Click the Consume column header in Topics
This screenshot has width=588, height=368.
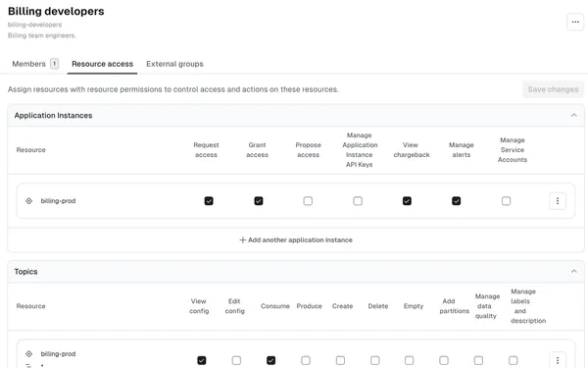[274, 306]
